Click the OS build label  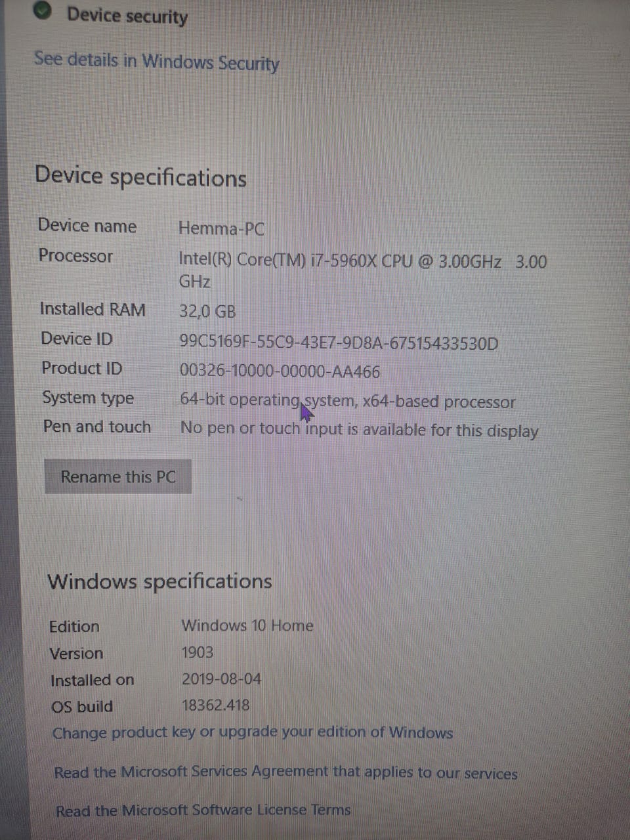[x=82, y=707]
